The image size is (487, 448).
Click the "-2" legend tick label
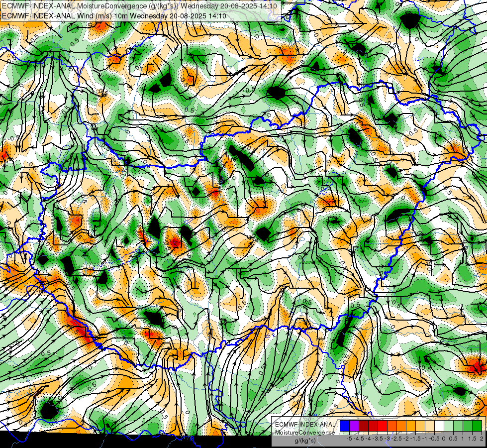pos(406,439)
